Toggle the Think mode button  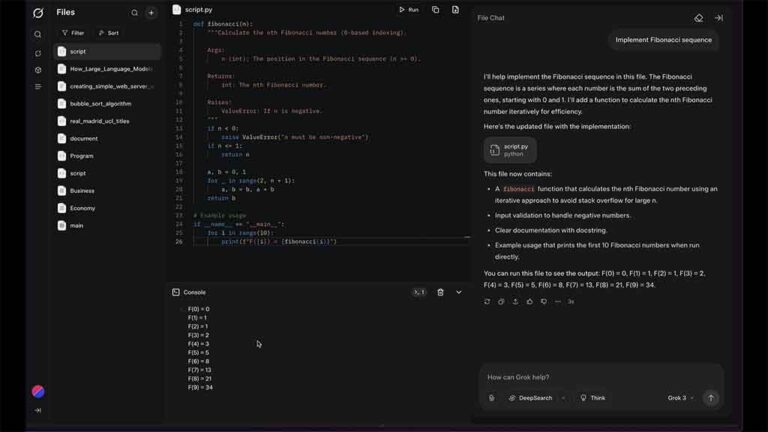(x=592, y=398)
